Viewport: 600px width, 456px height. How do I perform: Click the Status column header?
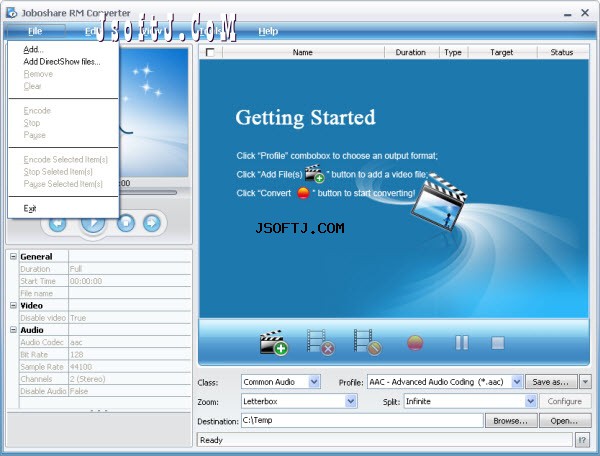pos(562,52)
